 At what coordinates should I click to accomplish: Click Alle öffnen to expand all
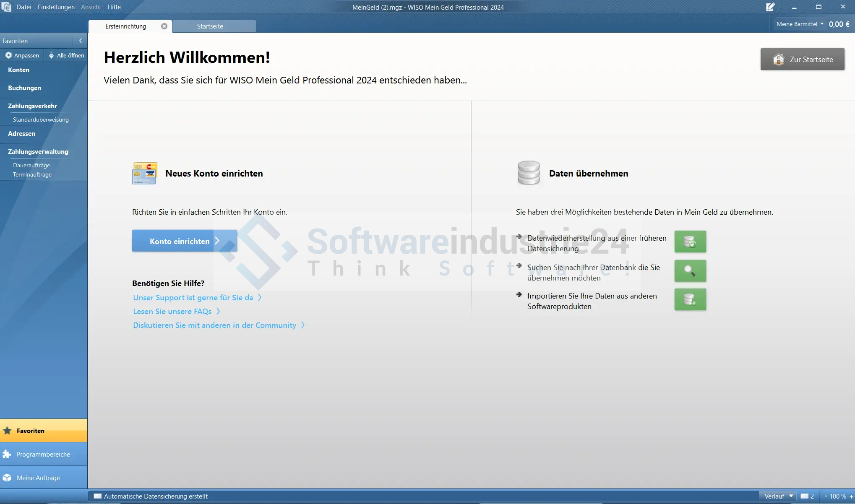pyautogui.click(x=66, y=55)
